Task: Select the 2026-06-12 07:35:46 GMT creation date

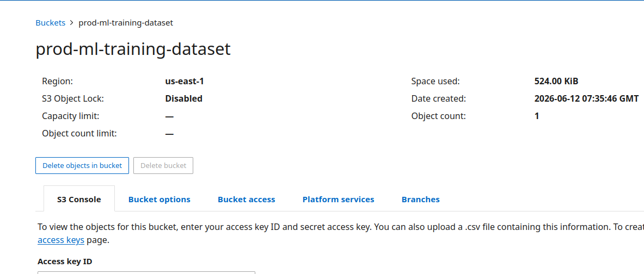Action: (x=586, y=98)
